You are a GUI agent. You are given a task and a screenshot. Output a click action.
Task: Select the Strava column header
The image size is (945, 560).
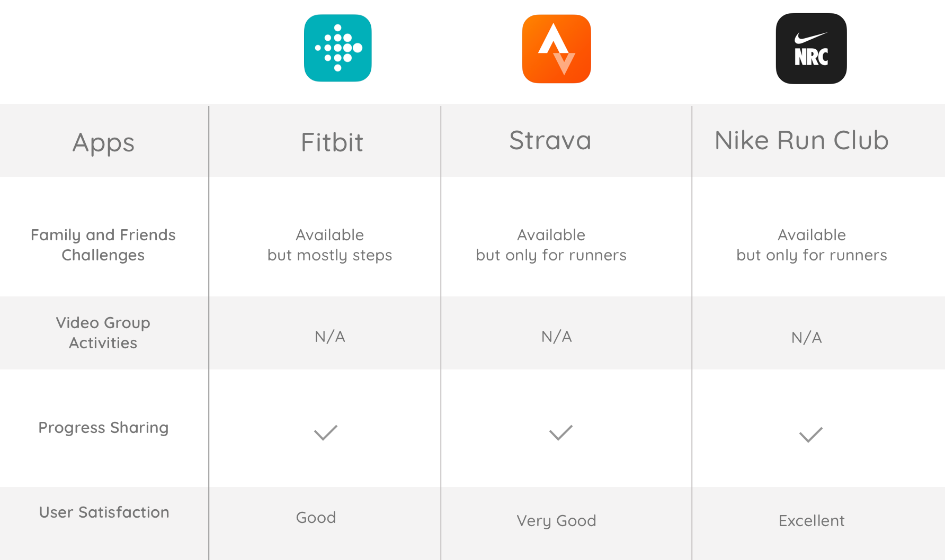click(x=550, y=140)
